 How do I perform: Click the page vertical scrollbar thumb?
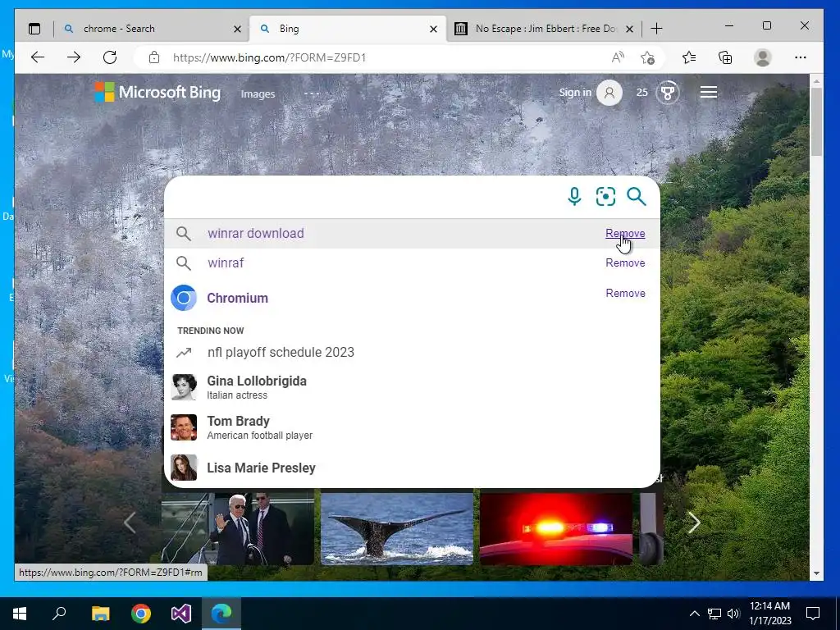point(816,121)
